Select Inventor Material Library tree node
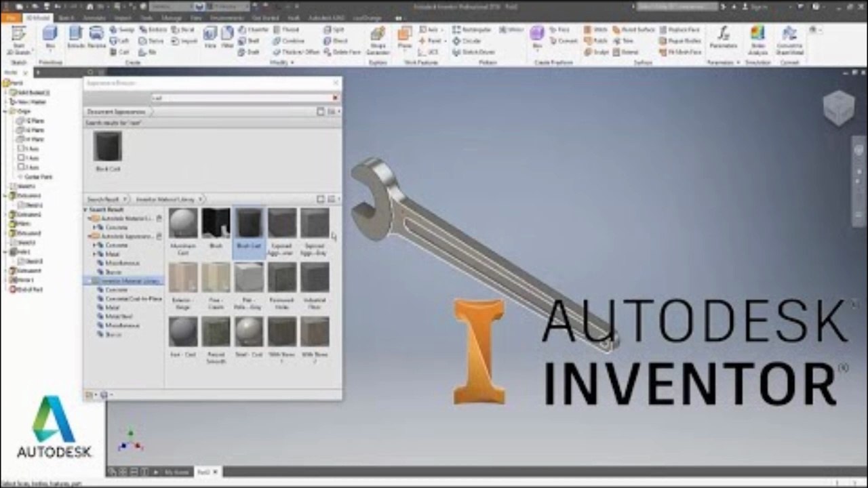Viewport: 868px width, 488px height. (125, 281)
